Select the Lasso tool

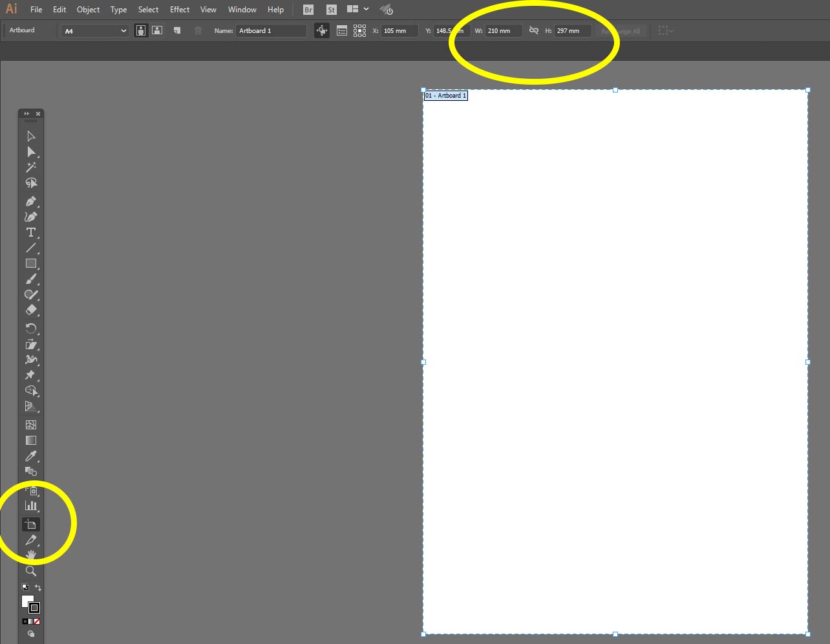click(x=30, y=183)
